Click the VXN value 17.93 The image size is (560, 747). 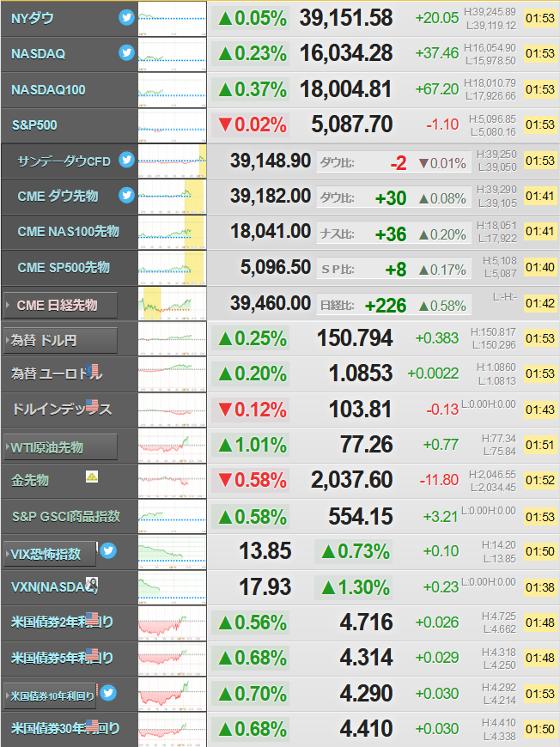click(265, 587)
